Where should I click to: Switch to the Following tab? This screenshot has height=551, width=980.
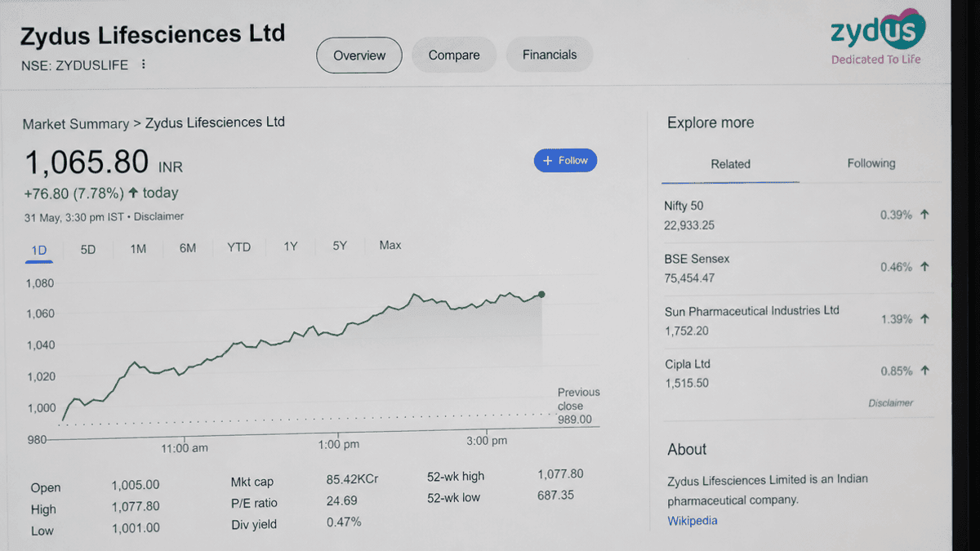(871, 163)
